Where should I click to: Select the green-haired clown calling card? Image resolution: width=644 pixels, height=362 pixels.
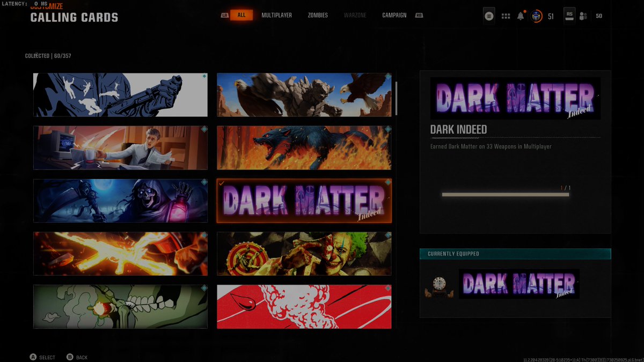click(304, 254)
